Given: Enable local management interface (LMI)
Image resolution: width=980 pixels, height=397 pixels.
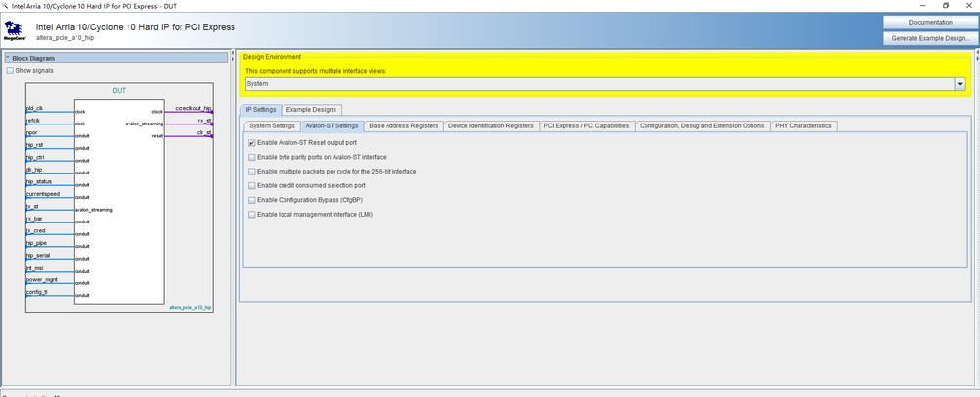Looking at the screenshot, I should coord(252,215).
